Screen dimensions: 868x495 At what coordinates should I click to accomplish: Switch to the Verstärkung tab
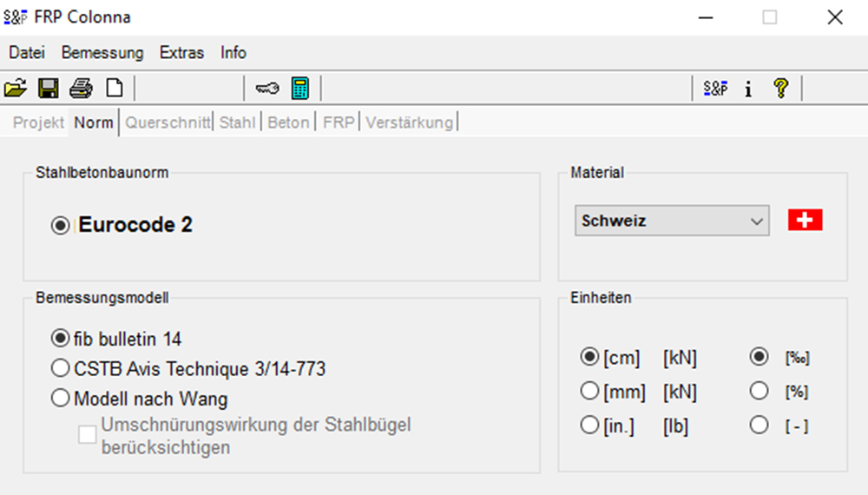409,122
